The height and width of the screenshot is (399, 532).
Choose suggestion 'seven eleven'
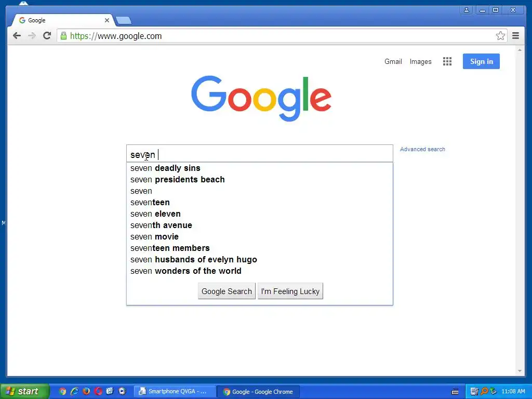(260, 214)
